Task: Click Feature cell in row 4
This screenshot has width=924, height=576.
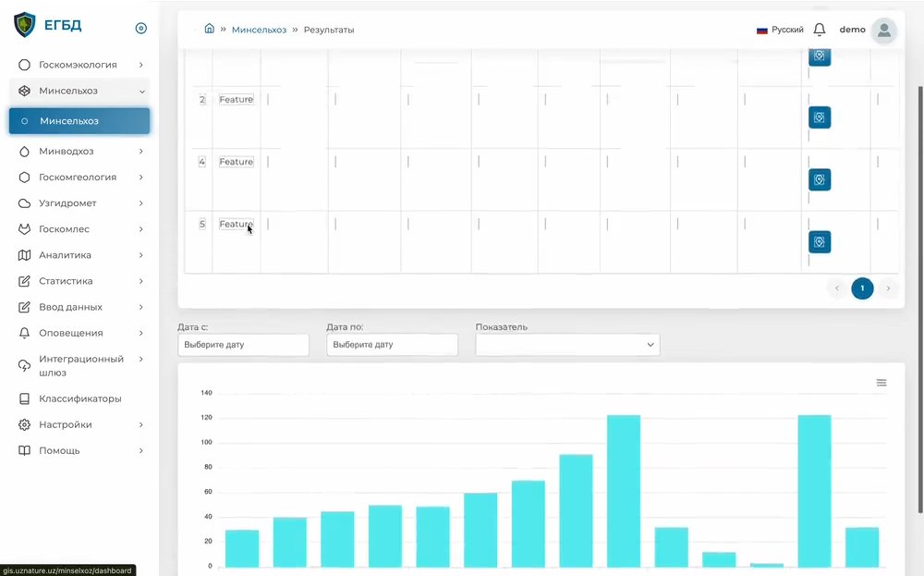Action: point(237,162)
